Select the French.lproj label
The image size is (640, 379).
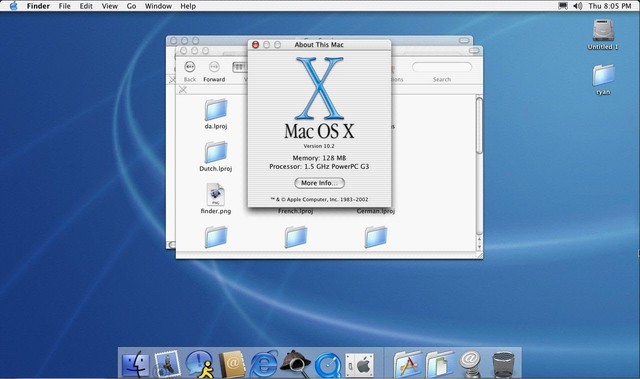click(296, 211)
